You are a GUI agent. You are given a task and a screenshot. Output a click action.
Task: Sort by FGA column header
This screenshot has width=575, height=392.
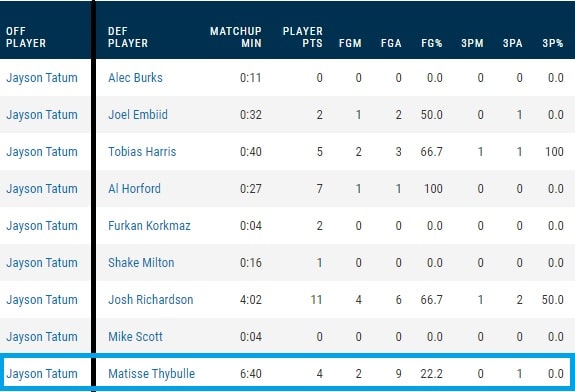coord(391,43)
